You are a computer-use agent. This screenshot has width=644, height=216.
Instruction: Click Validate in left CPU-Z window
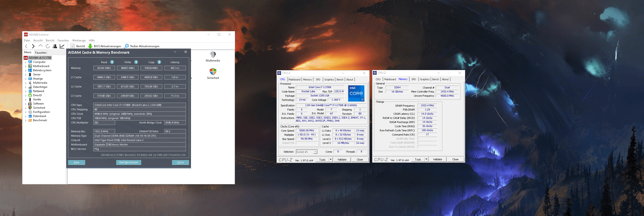[x=342, y=160]
